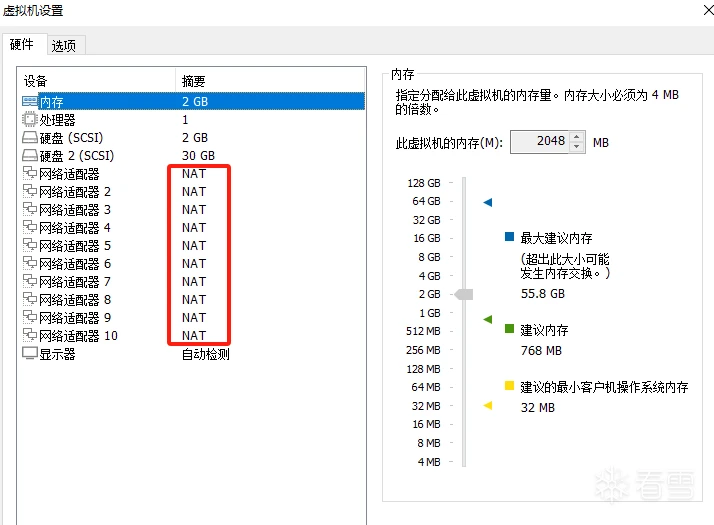Screen dimensions: 714x525
Task: Click the 网络适配器 7 network icon
Action: pos(30,281)
